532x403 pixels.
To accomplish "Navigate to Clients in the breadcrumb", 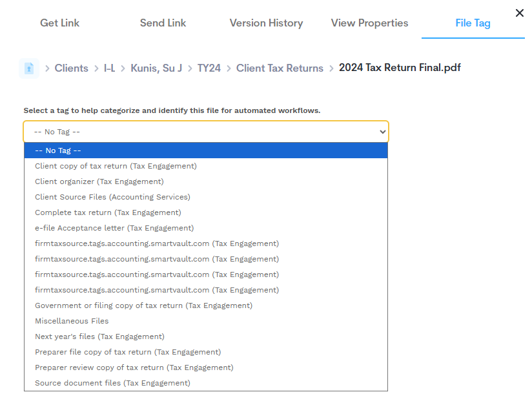I will coord(71,68).
